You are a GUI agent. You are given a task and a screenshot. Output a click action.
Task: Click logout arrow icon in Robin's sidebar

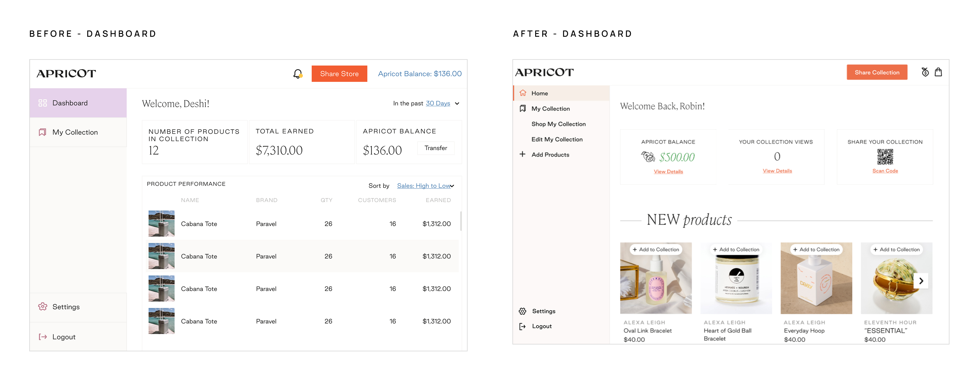(523, 326)
